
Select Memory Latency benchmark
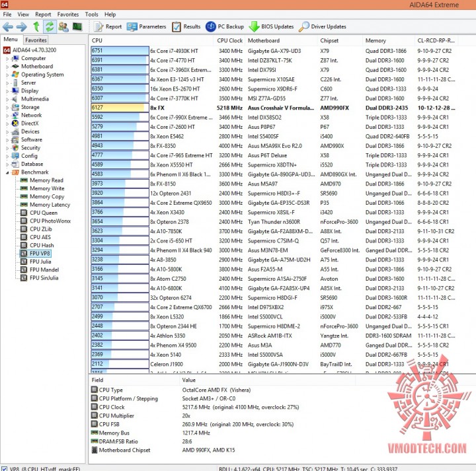pyautogui.click(x=50, y=205)
